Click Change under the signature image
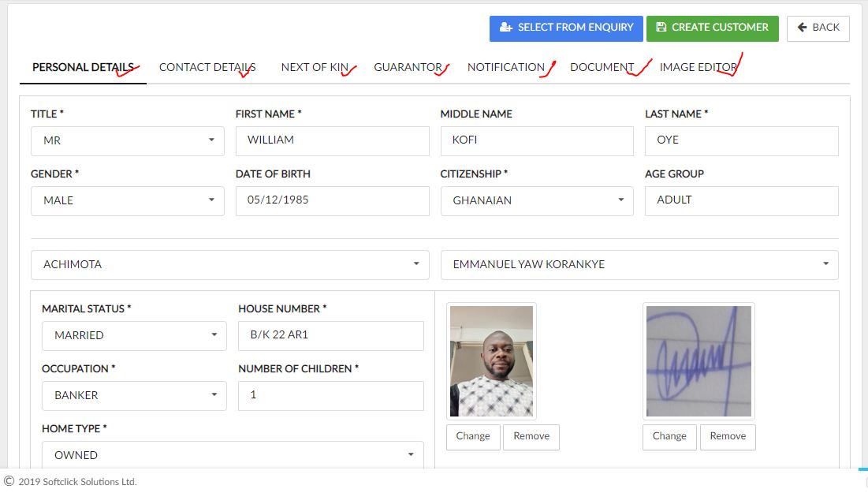Screen dimensions: 868x493 tap(669, 436)
